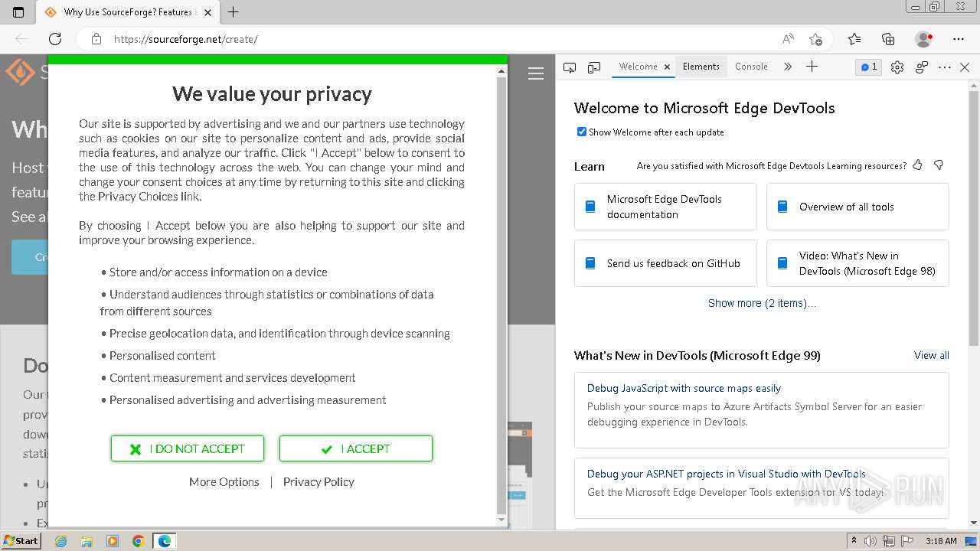980x551 pixels.
Task: Show hidden system tray icons
Action: [x=854, y=540]
